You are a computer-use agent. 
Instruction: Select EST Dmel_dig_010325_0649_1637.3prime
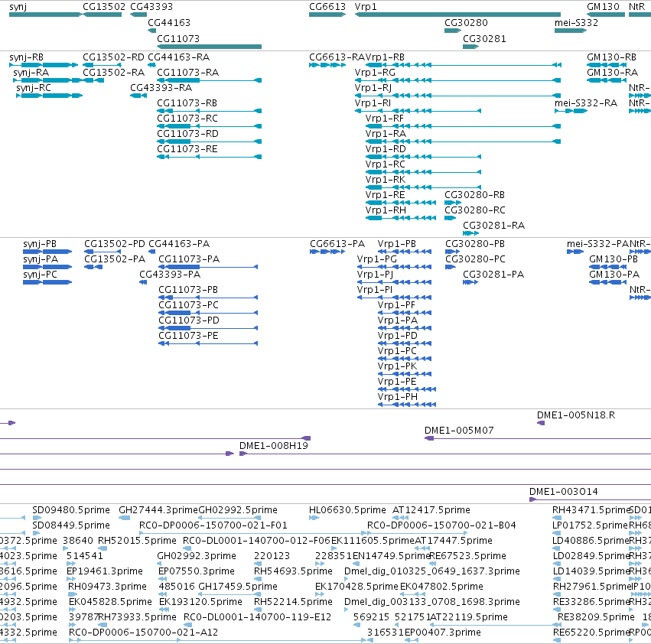[431, 572]
